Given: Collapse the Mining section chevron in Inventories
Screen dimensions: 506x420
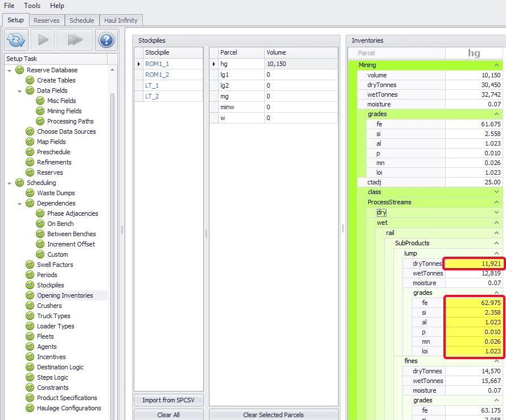Looking at the screenshot, I should [496, 65].
